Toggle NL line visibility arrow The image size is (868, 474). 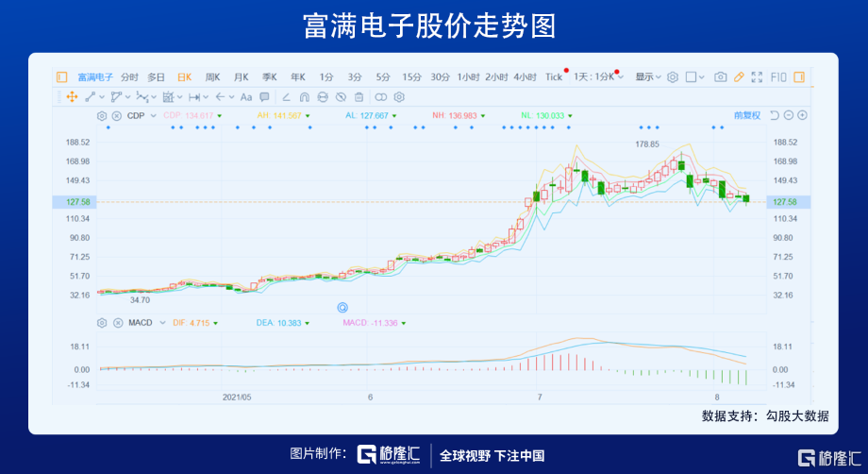pyautogui.click(x=570, y=116)
